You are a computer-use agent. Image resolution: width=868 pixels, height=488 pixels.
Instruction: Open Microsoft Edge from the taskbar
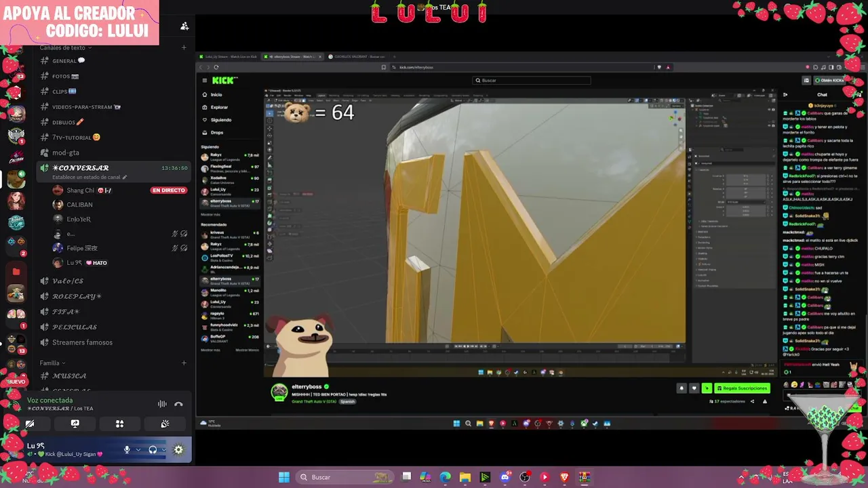click(x=445, y=477)
